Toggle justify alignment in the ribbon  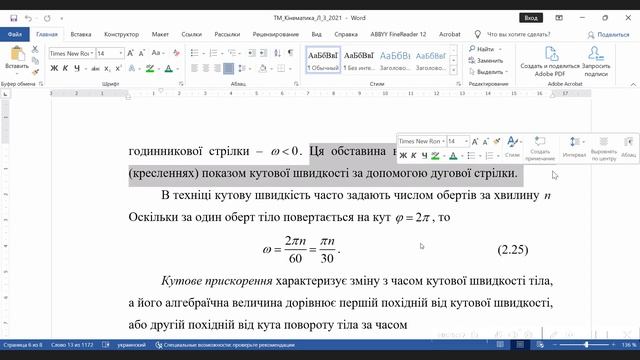coord(229,69)
